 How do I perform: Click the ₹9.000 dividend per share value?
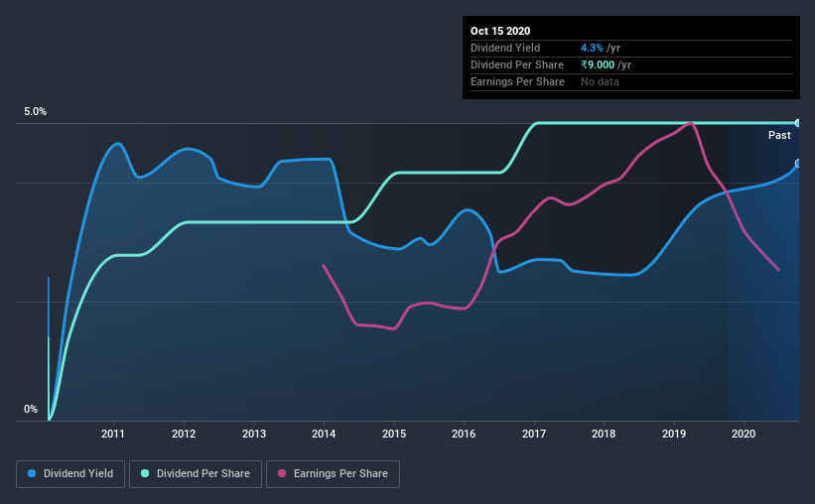pyautogui.click(x=598, y=64)
